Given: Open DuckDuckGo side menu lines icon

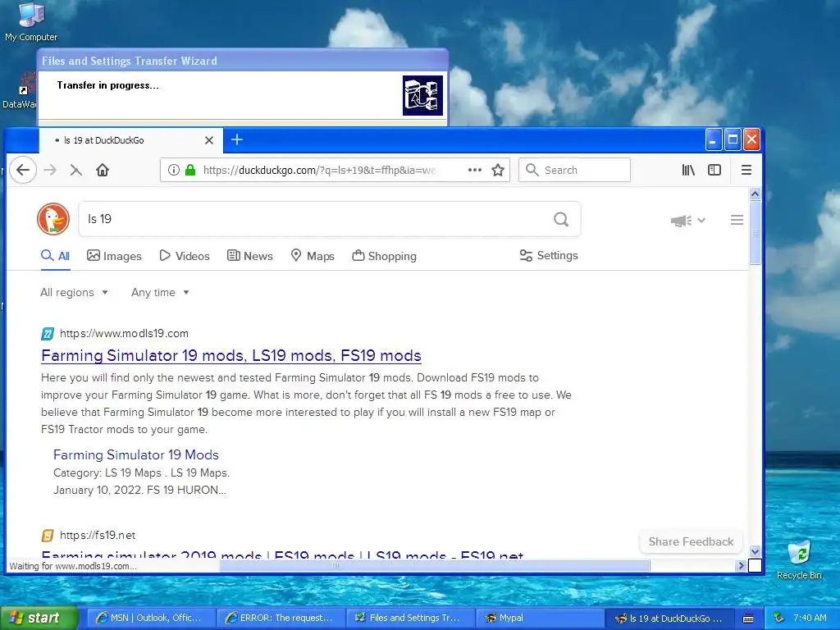Looking at the screenshot, I should click(x=737, y=220).
